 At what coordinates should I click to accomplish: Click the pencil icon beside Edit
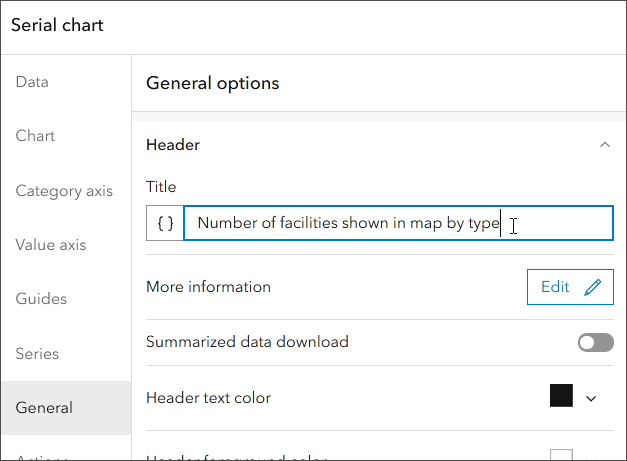(x=593, y=287)
